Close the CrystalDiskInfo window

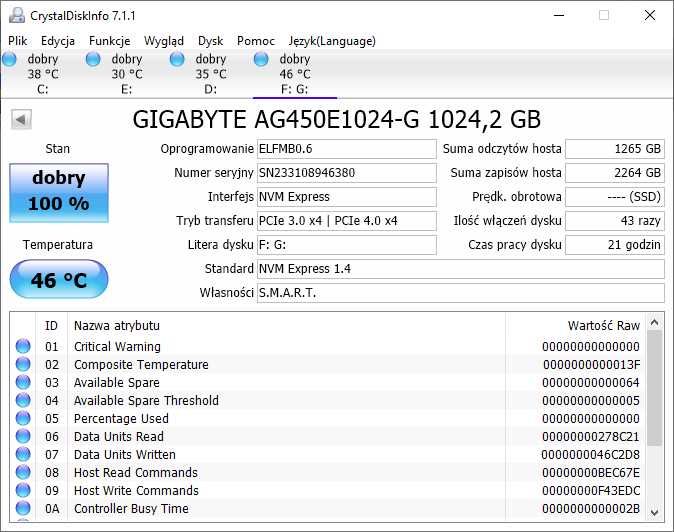click(650, 15)
